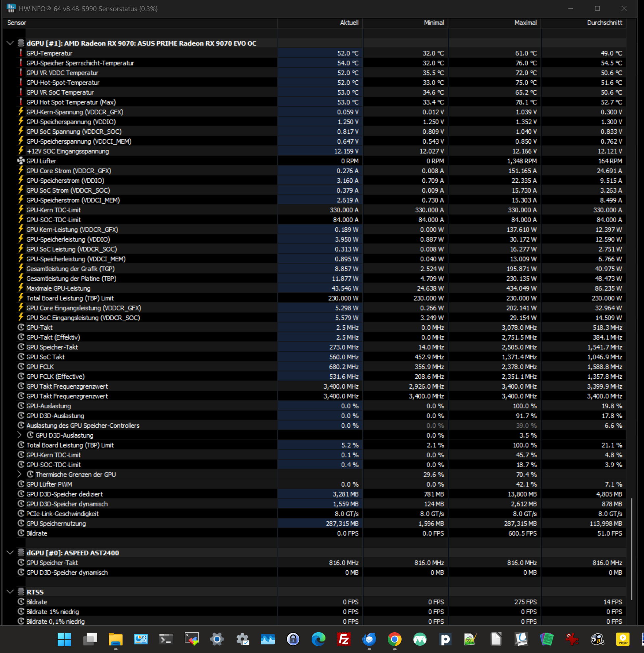This screenshot has height=653, width=644.
Task: Collapse the RTSS sensor group
Action: pos(10,592)
